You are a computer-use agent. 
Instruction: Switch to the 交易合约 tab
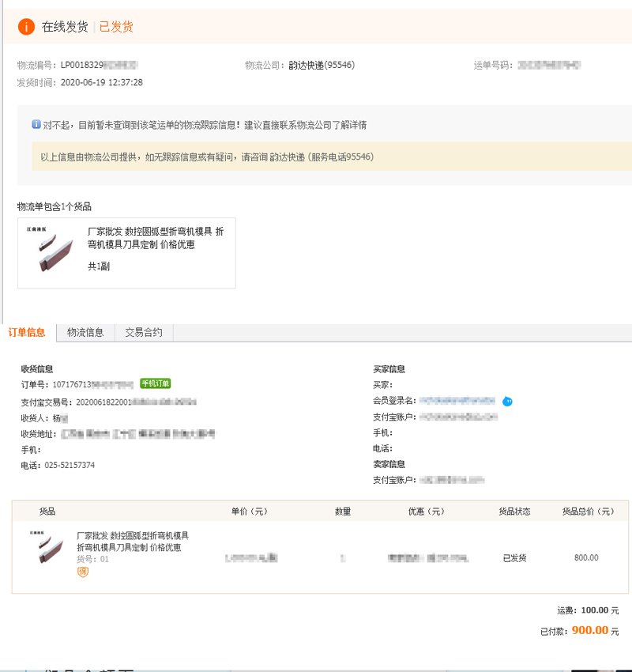[144, 333]
